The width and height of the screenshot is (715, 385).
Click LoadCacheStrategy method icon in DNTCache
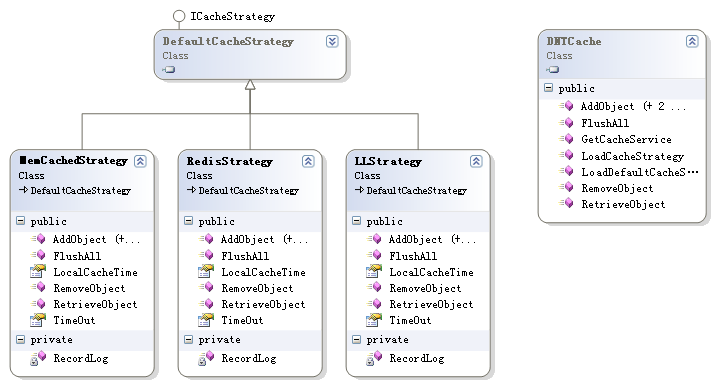click(567, 155)
